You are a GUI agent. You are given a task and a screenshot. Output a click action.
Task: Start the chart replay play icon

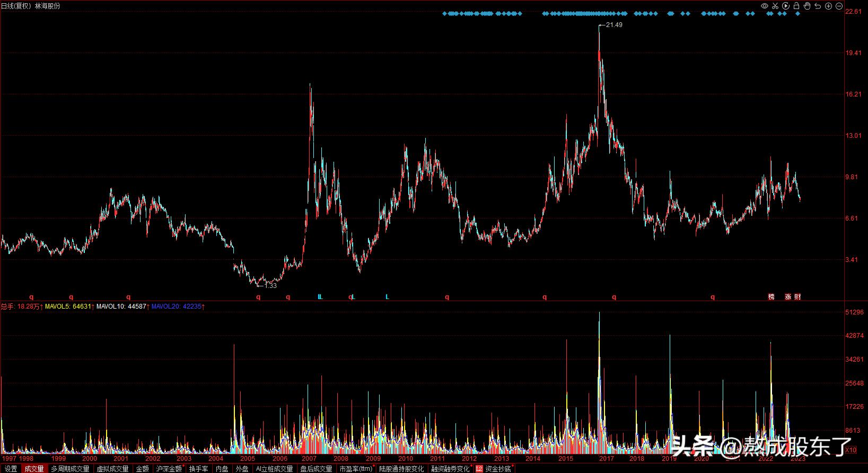[x=786, y=6]
